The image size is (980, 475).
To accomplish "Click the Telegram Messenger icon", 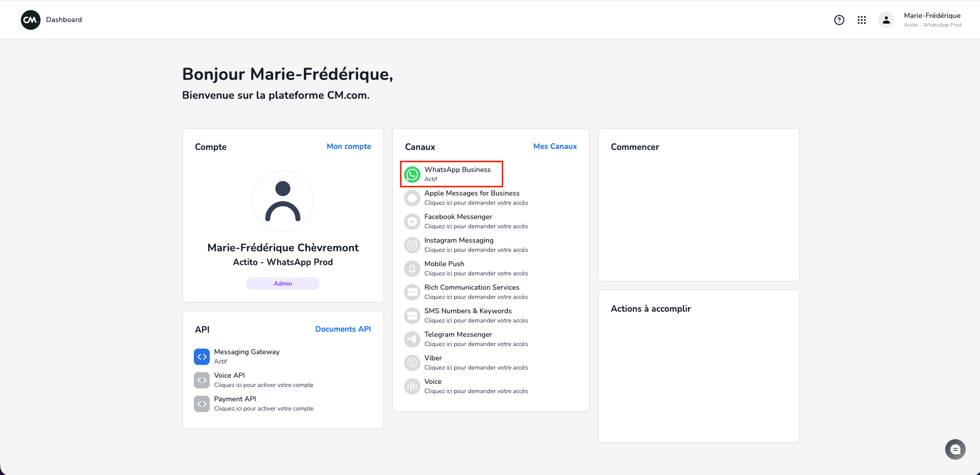I will point(412,339).
